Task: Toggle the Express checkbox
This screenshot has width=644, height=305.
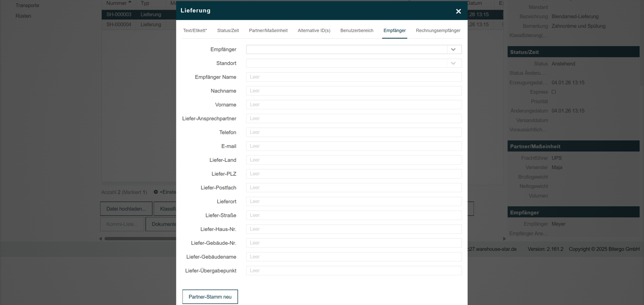Action: [x=554, y=92]
